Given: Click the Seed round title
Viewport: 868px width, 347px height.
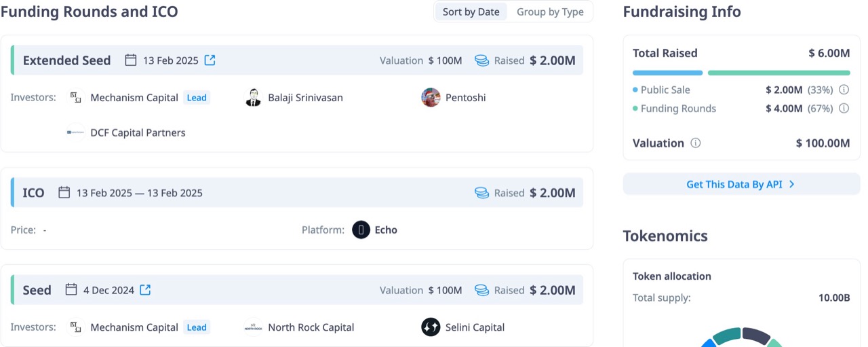Looking at the screenshot, I should click(x=37, y=290).
